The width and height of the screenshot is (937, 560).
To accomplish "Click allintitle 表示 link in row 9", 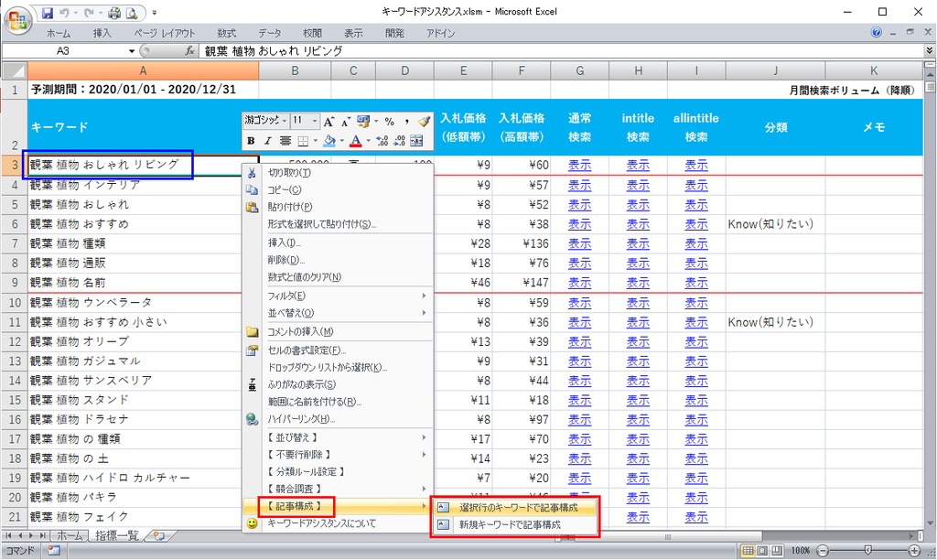I will click(x=696, y=282).
